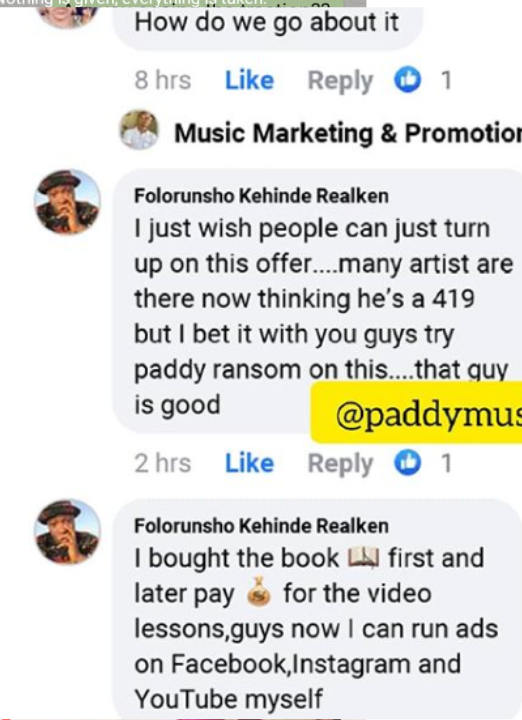Open Music Marketing & Promotion page avatar
522x720 pixels.
[140, 130]
